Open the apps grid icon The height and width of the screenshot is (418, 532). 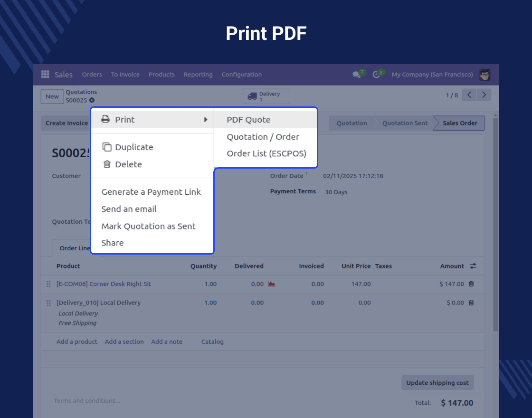[x=45, y=75]
